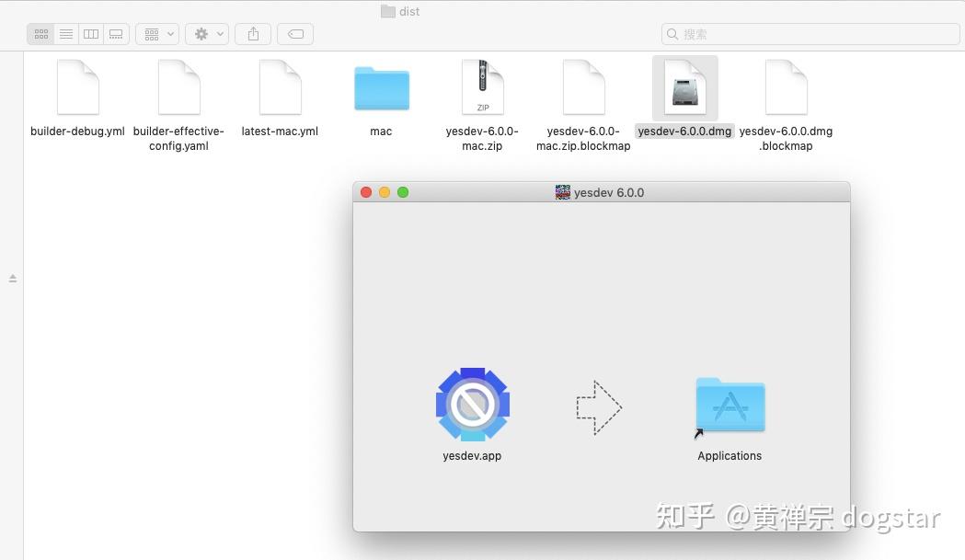Open the mac folder in the dist directory

coord(380,88)
